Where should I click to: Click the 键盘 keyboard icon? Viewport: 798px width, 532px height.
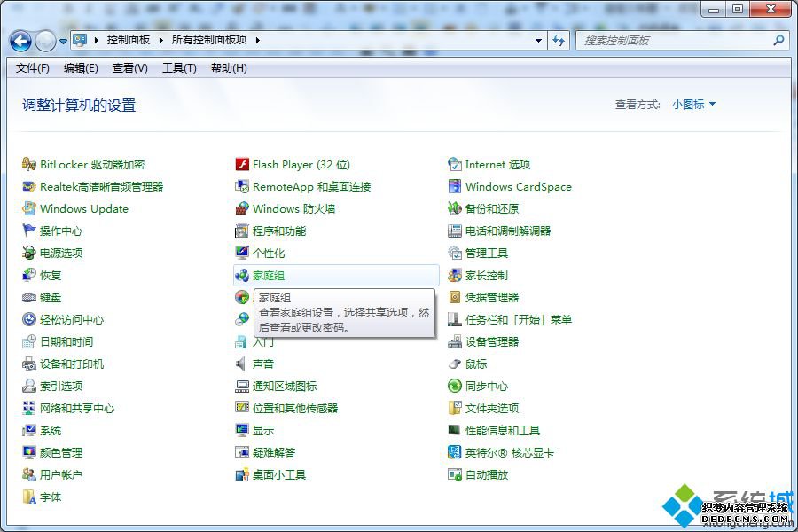29,298
